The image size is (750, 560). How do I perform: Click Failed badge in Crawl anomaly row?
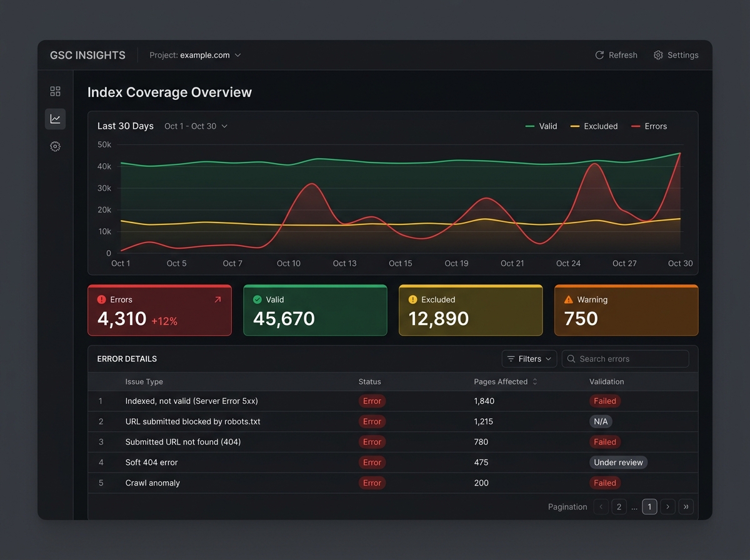[x=605, y=483]
